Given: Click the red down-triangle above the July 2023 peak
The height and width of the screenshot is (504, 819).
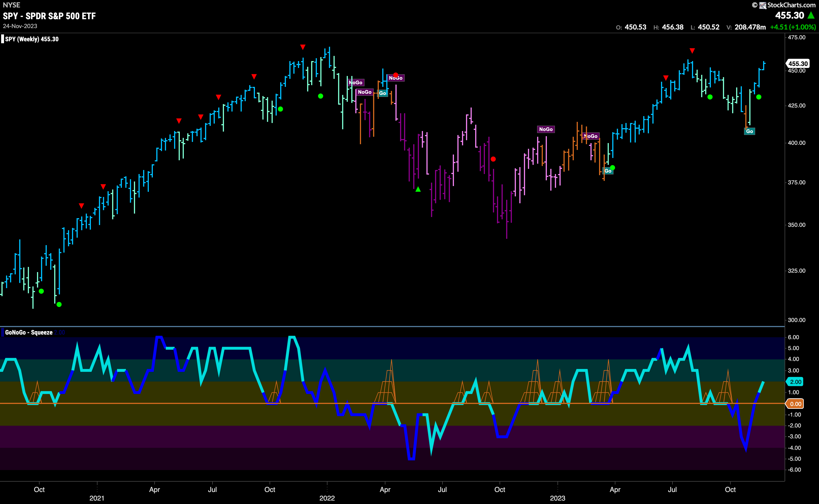Looking at the screenshot, I should pyautogui.click(x=692, y=51).
